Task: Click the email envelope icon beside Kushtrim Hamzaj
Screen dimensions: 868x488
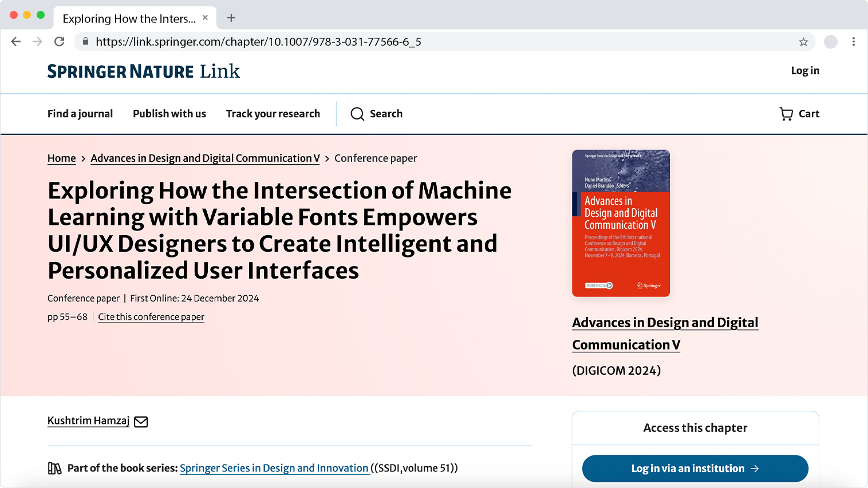Action: 141,422
